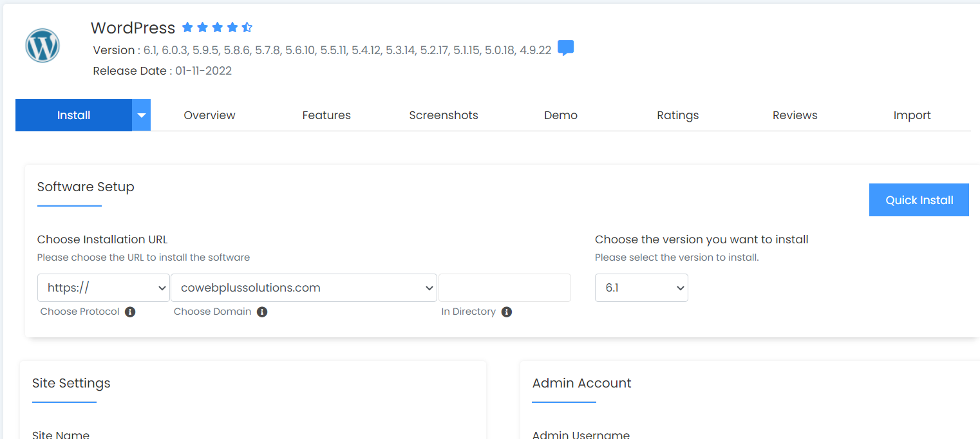Image resolution: width=980 pixels, height=439 pixels.
Task: Open the Ratings tab
Action: tap(677, 115)
